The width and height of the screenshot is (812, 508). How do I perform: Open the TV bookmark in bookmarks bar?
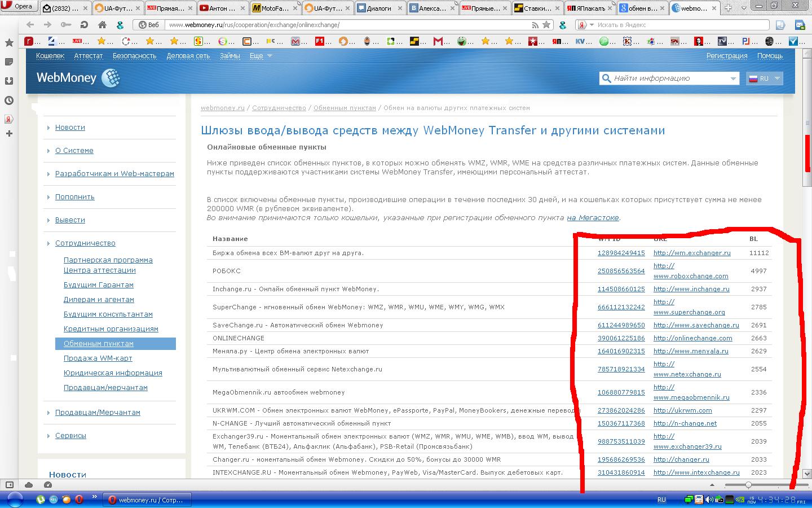(x=722, y=41)
